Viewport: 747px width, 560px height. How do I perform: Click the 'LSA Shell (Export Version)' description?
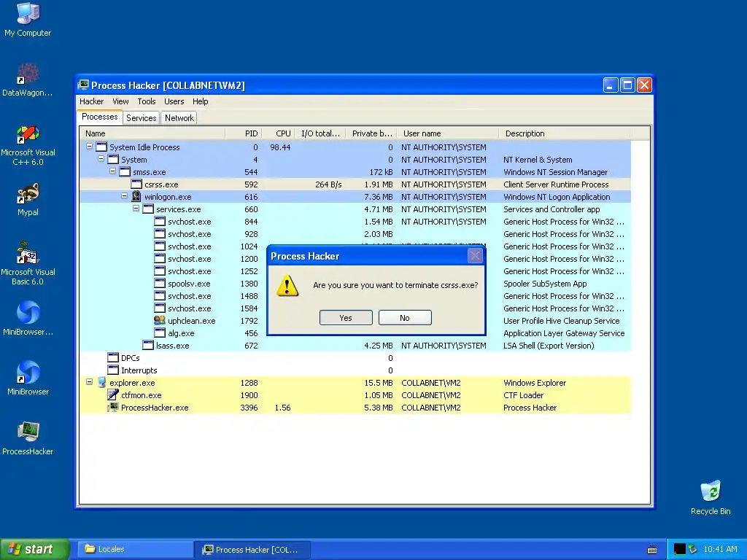pos(549,346)
